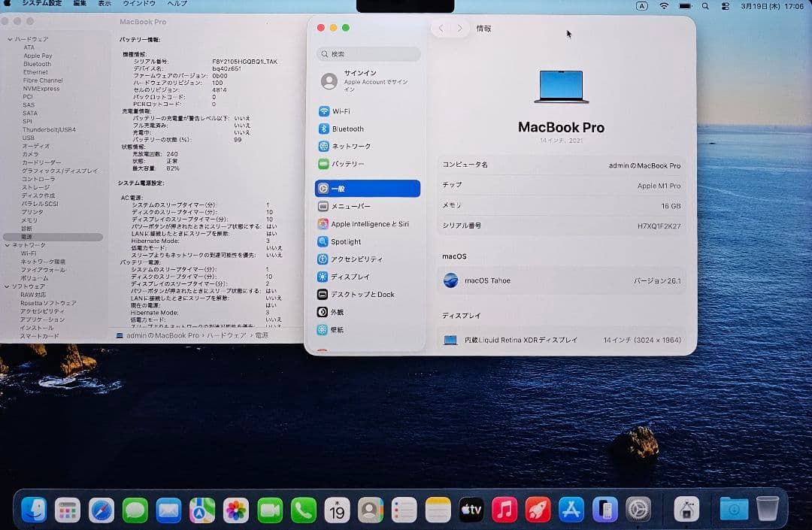Select メモリ in System Information tree
The width and height of the screenshot is (812, 530).
[29, 220]
